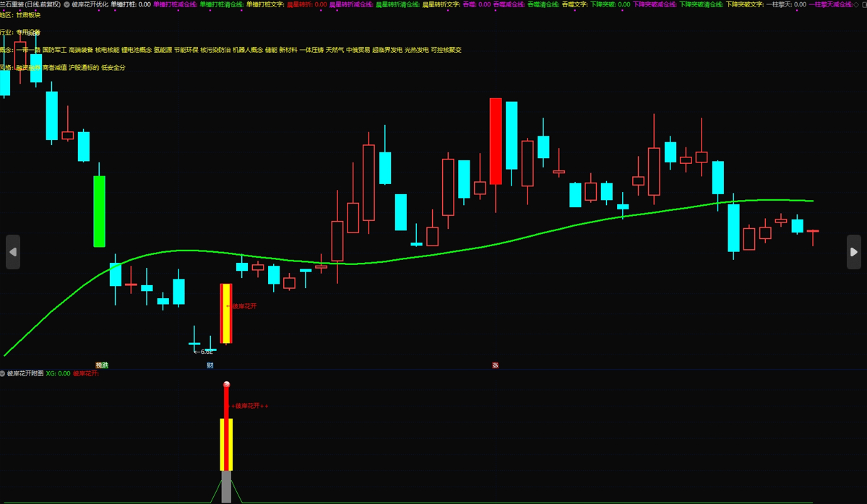Select the 下降突破清仓线 label
Screen dimensions: 867x504
(701, 4)
